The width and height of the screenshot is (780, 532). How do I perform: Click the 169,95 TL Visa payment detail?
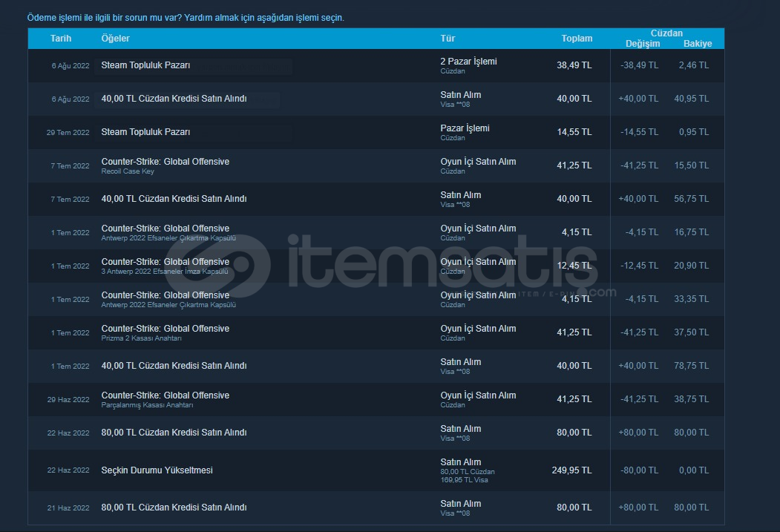(x=464, y=480)
